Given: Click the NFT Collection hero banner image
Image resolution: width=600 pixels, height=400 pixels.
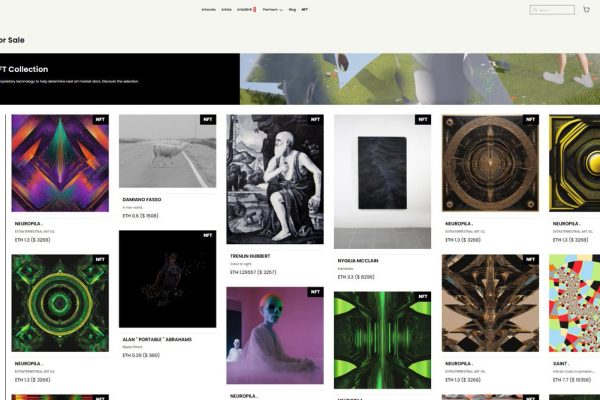Looking at the screenshot, I should click(x=420, y=79).
